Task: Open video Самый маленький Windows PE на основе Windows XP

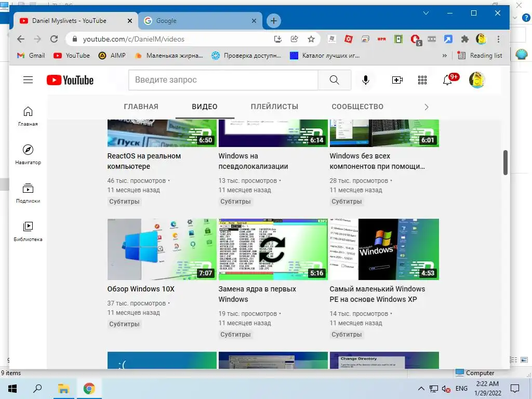Action: point(377,294)
